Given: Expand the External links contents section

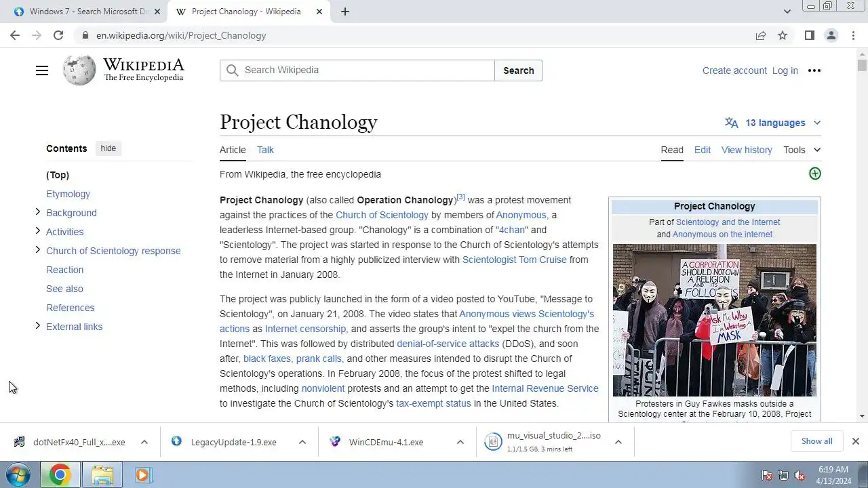Looking at the screenshot, I should point(37,326).
